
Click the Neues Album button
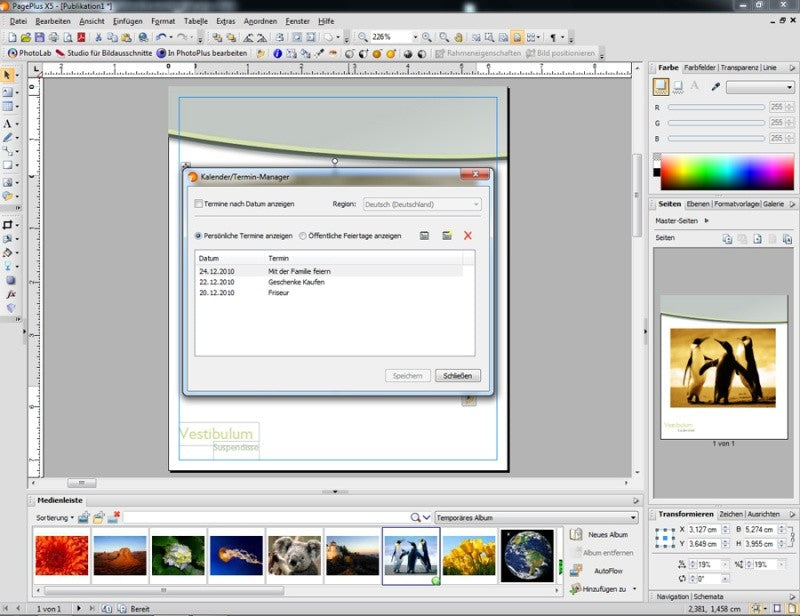[598, 534]
